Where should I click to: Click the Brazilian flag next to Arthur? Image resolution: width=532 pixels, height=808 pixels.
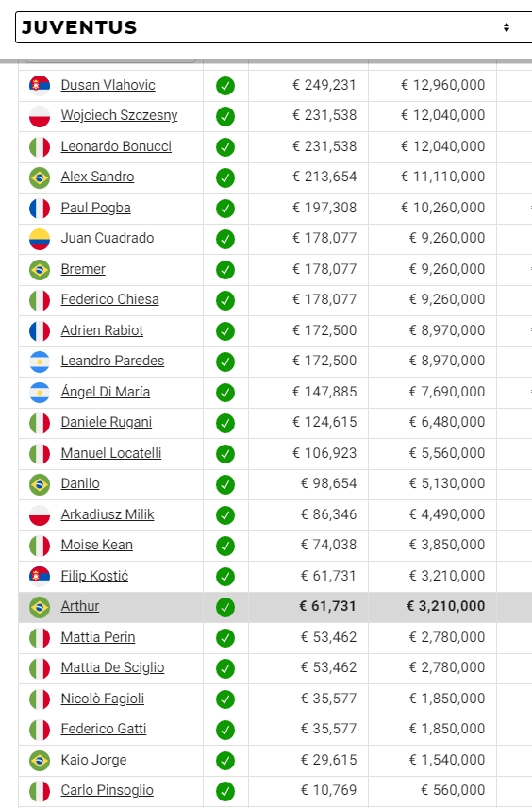point(40,607)
